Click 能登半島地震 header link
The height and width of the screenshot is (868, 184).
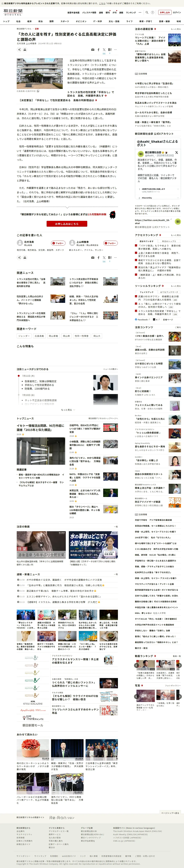pos(73,12)
